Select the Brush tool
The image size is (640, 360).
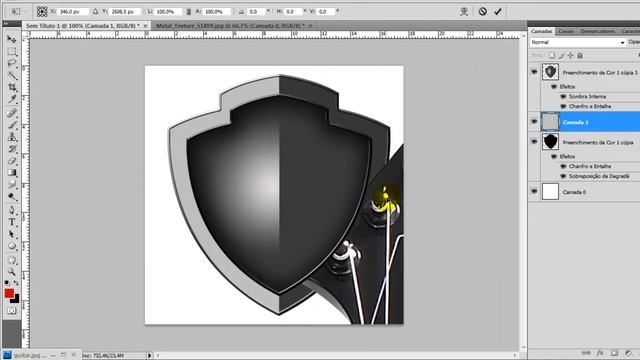coord(12,125)
